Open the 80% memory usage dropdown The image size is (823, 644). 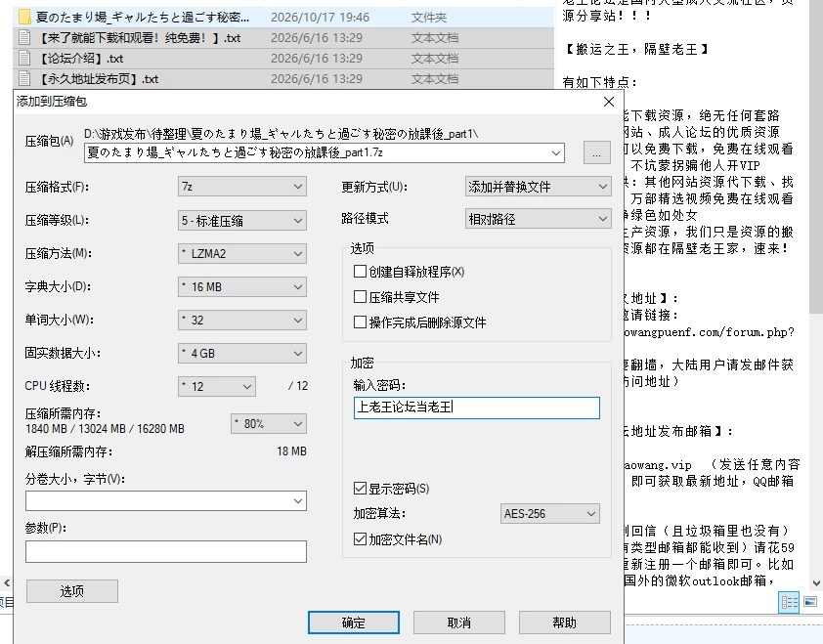coord(269,423)
